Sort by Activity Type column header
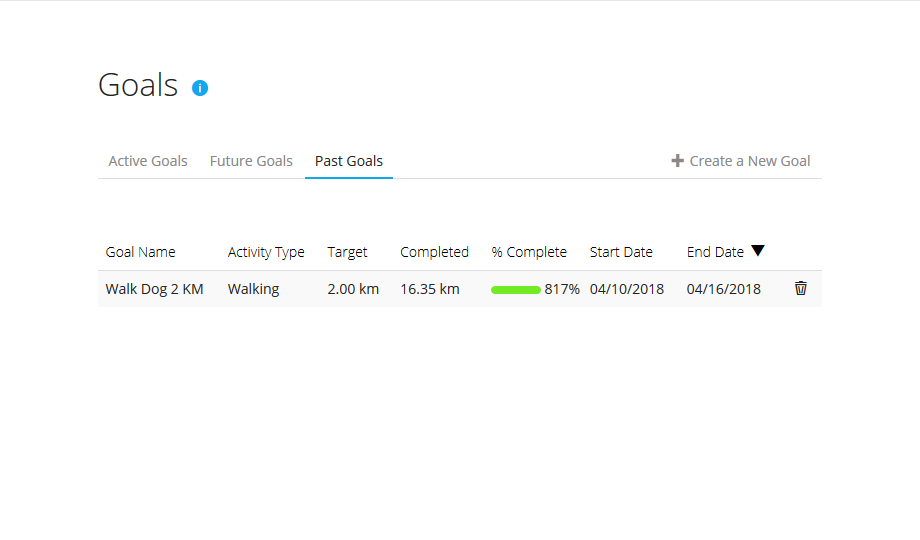The width and height of the screenshot is (920, 540). (266, 252)
